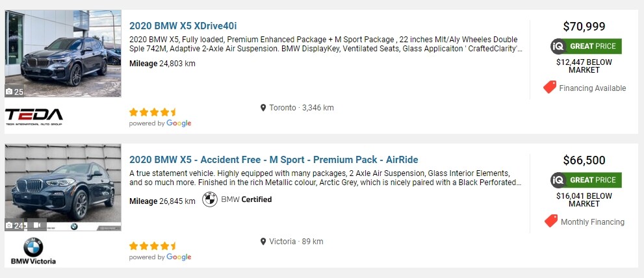
Task: Click the $66,500 price on the second listing
Action: click(x=584, y=160)
